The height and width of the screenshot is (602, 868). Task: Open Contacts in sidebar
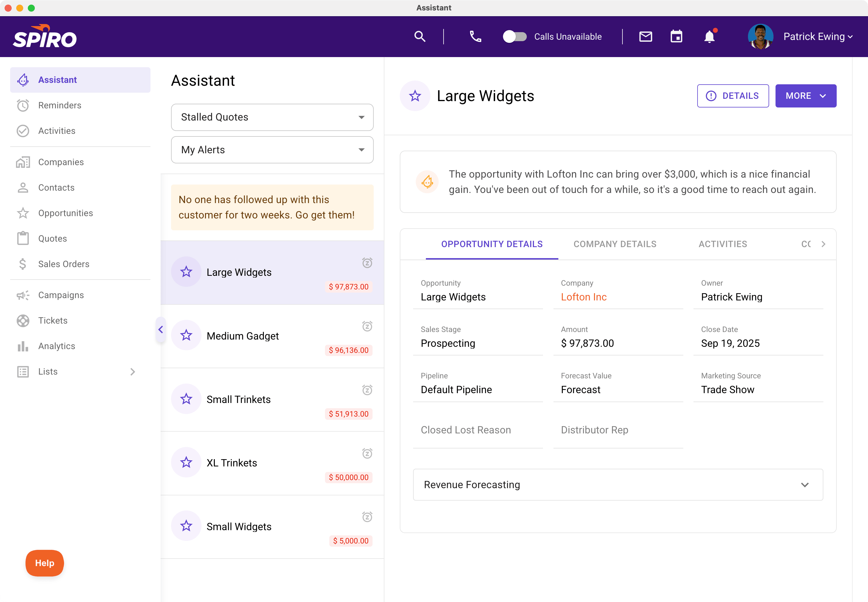tap(80, 187)
